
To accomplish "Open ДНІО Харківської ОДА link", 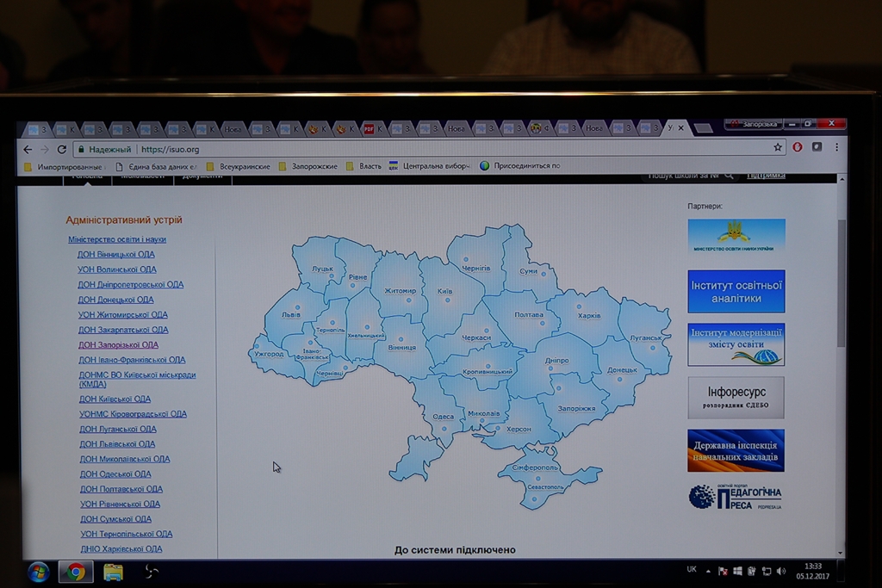I will click(121, 549).
